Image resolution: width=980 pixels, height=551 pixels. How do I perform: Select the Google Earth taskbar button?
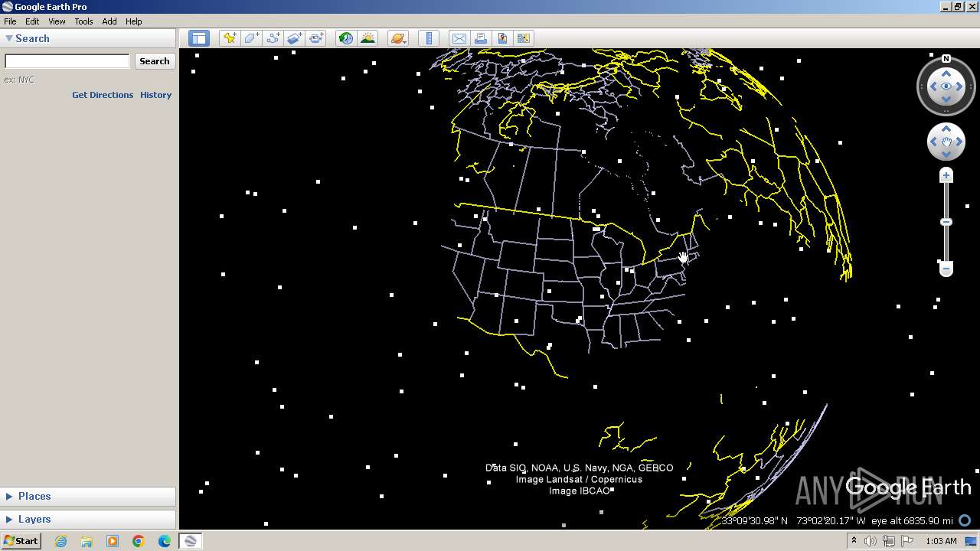click(x=191, y=541)
